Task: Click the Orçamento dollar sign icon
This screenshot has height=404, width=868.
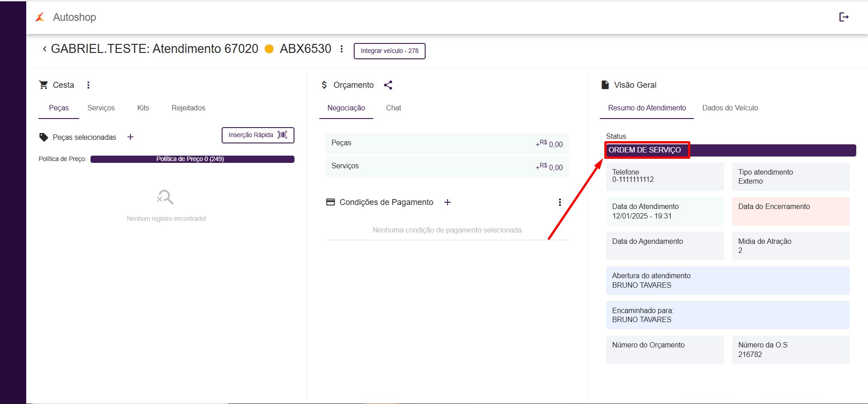Action: point(324,85)
